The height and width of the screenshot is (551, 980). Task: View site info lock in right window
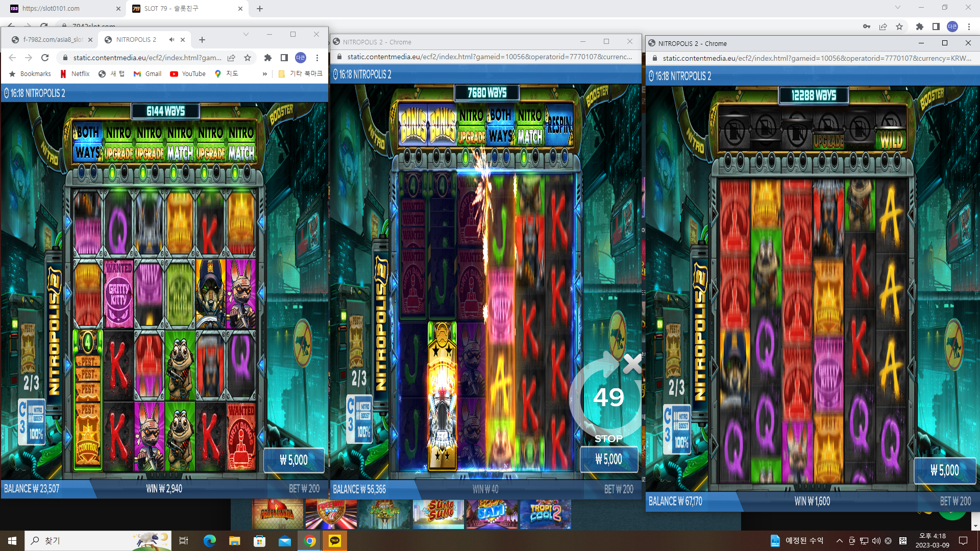pyautogui.click(x=655, y=58)
